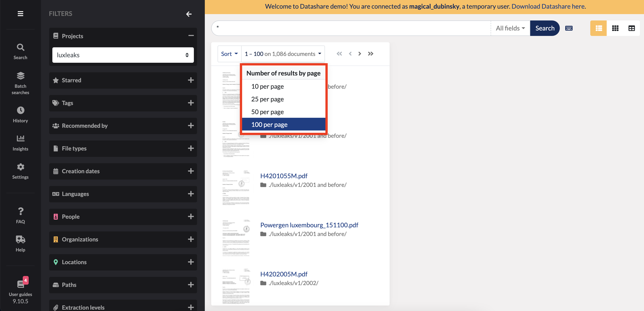Focus the search query input field
Viewport: 644px width, 311px height.
click(351, 28)
